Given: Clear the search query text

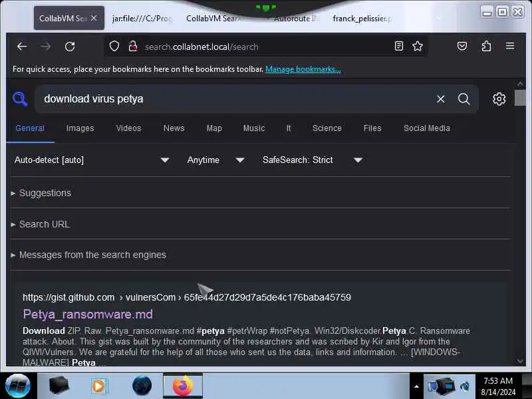Looking at the screenshot, I should pos(441,99).
